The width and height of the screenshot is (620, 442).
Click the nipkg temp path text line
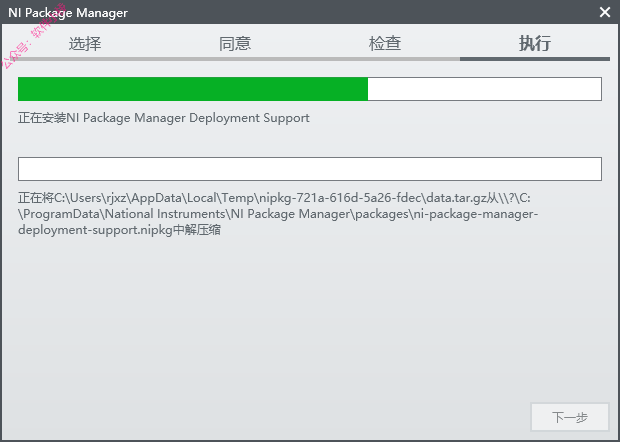274,198
